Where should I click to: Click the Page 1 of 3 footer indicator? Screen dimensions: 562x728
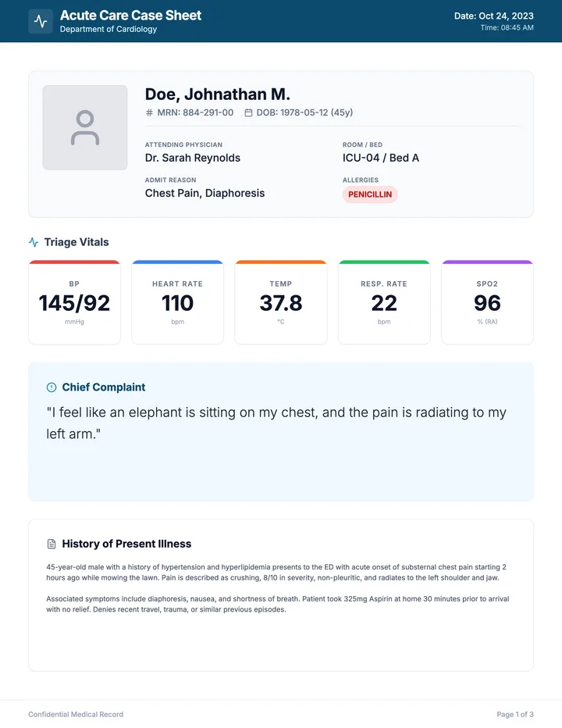(x=515, y=714)
